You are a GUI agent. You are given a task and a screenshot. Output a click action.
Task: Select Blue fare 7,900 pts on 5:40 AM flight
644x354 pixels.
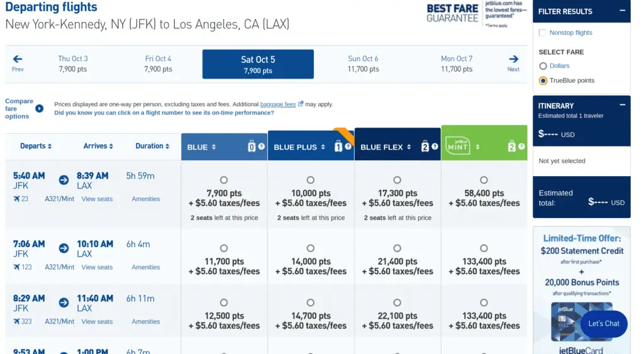pos(224,180)
